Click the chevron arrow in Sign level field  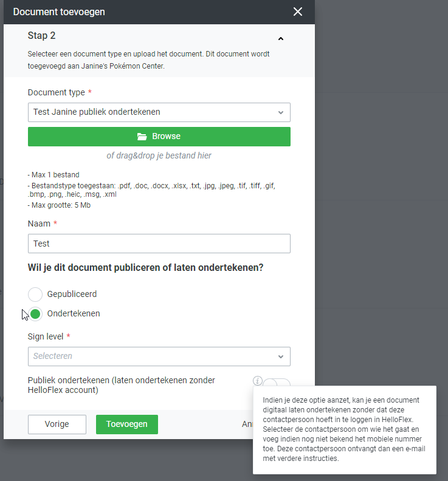pyautogui.click(x=281, y=356)
